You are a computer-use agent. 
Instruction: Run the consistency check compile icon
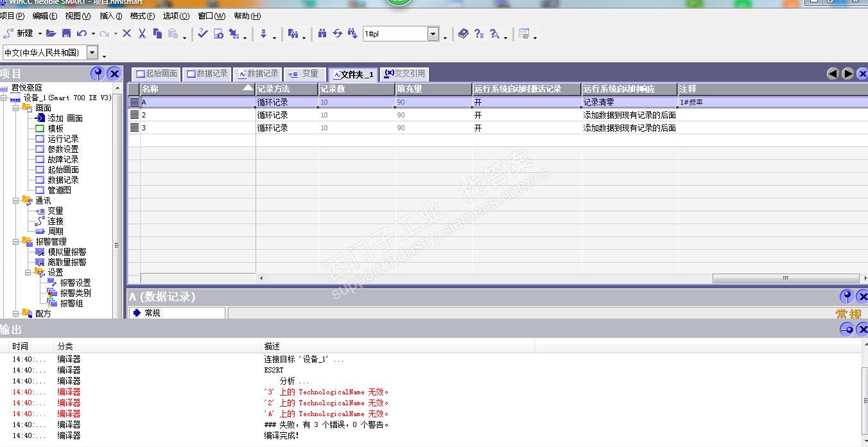203,33
